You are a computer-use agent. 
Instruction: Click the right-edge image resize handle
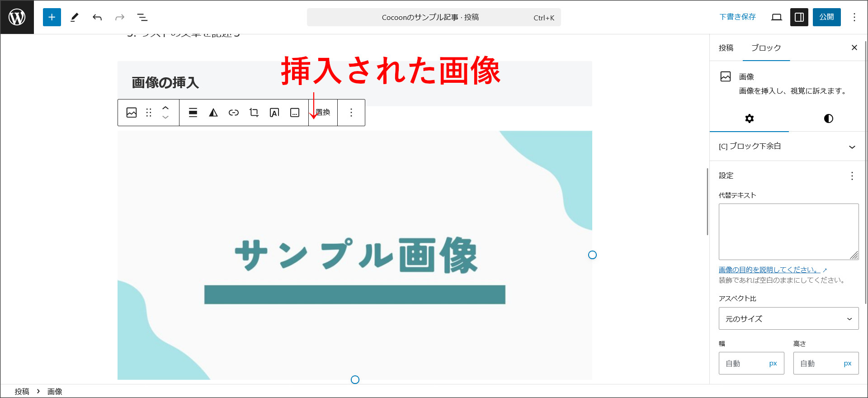point(592,255)
